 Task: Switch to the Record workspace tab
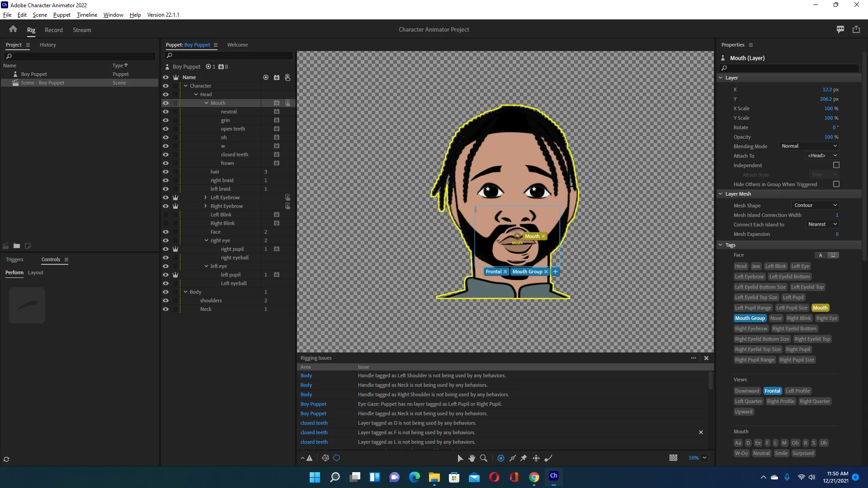pyautogui.click(x=53, y=30)
